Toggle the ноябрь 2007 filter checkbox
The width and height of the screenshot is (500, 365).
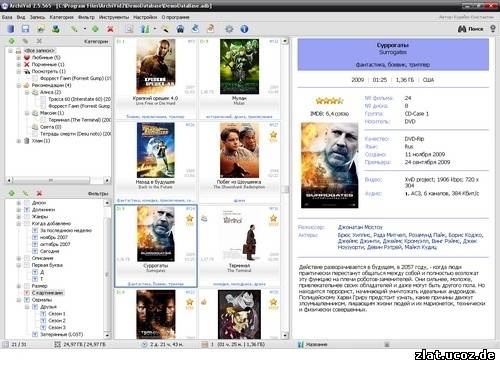[x=35, y=237]
